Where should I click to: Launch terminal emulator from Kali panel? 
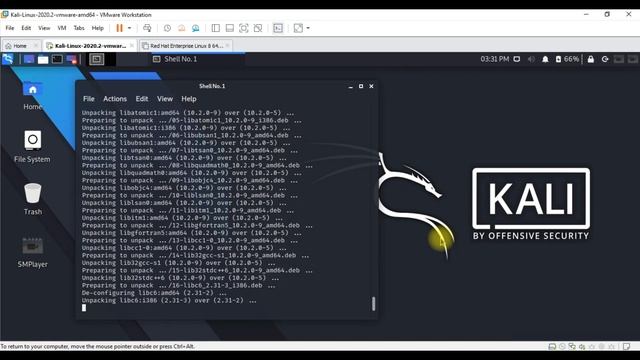coord(57,59)
